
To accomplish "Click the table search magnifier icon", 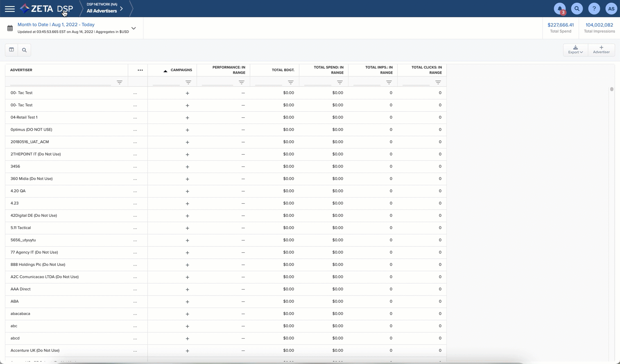I will 24,50.
